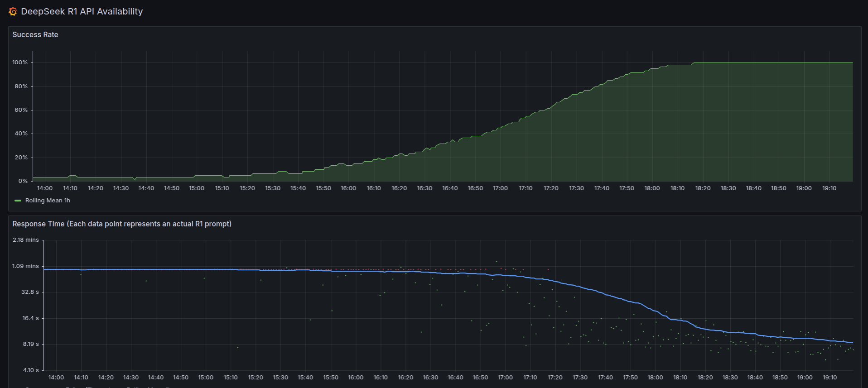Click 19:00 on the Response Time time axis

805,378
